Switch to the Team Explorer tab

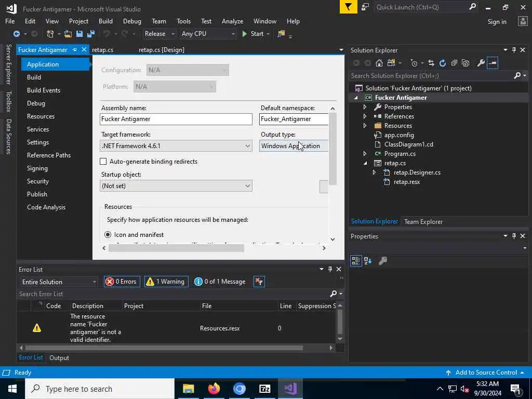click(x=423, y=221)
